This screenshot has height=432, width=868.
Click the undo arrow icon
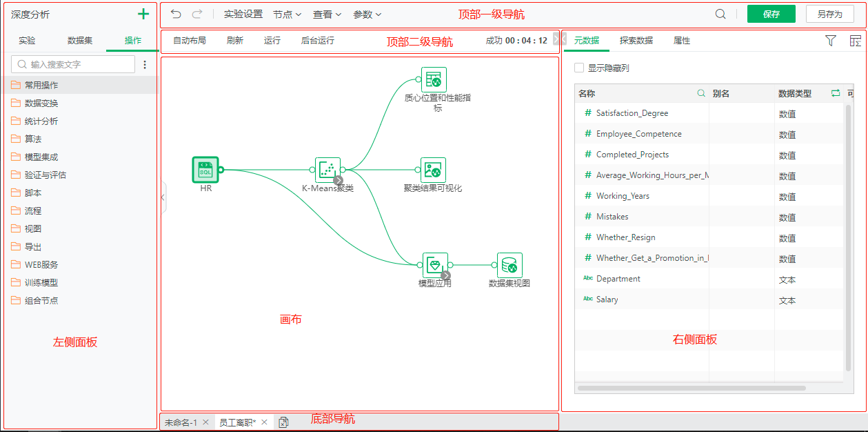point(176,14)
